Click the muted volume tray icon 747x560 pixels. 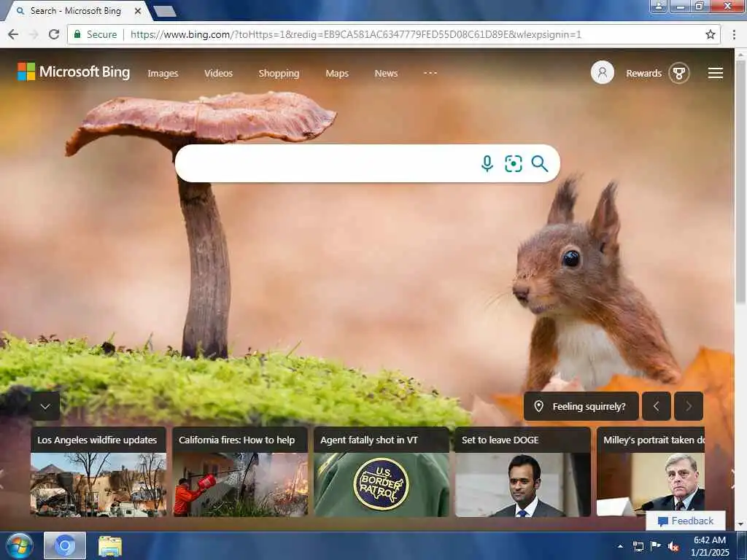(x=673, y=546)
